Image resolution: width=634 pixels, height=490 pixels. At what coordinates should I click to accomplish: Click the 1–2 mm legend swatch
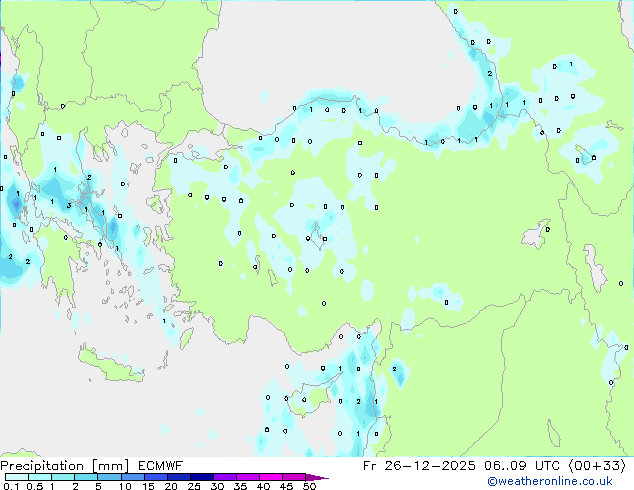pyautogui.click(x=63, y=477)
